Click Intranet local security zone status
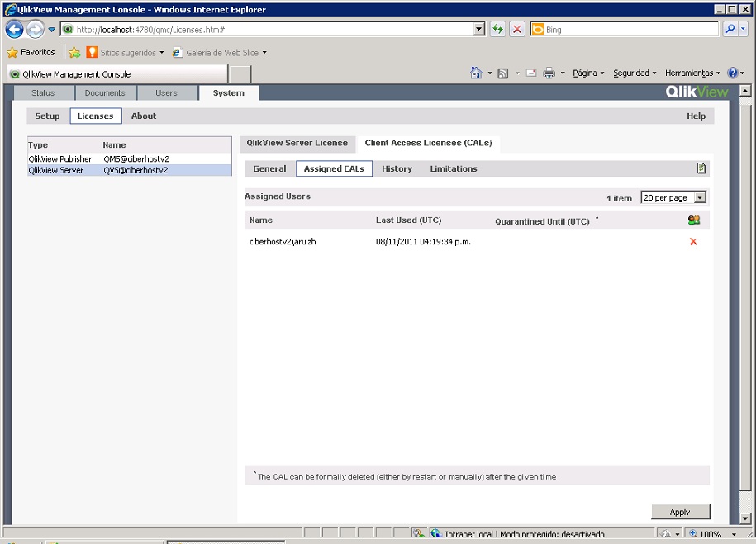 click(x=518, y=534)
